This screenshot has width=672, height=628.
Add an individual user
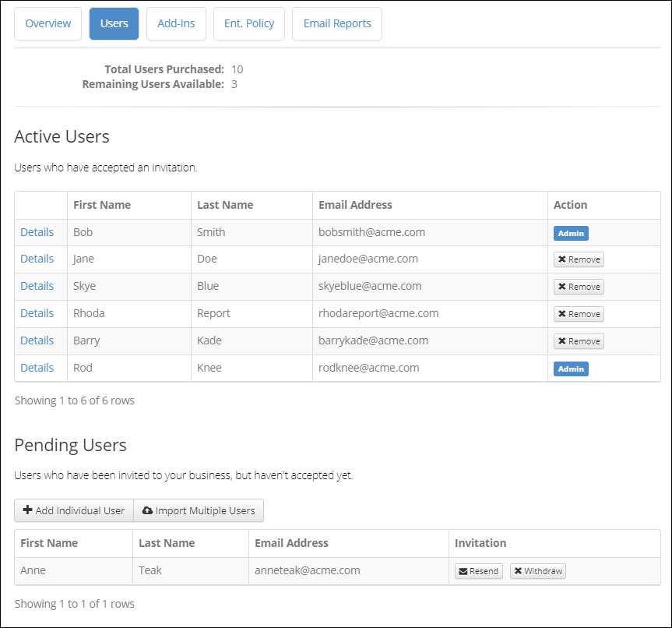[74, 510]
